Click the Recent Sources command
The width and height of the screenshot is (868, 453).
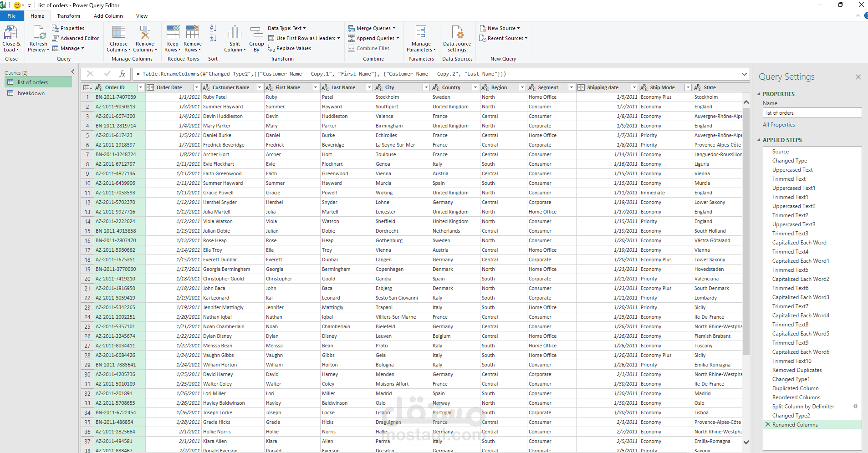coord(503,38)
